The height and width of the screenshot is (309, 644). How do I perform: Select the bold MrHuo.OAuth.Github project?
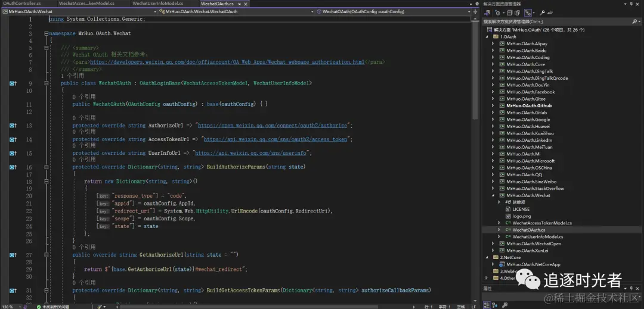[529, 105]
